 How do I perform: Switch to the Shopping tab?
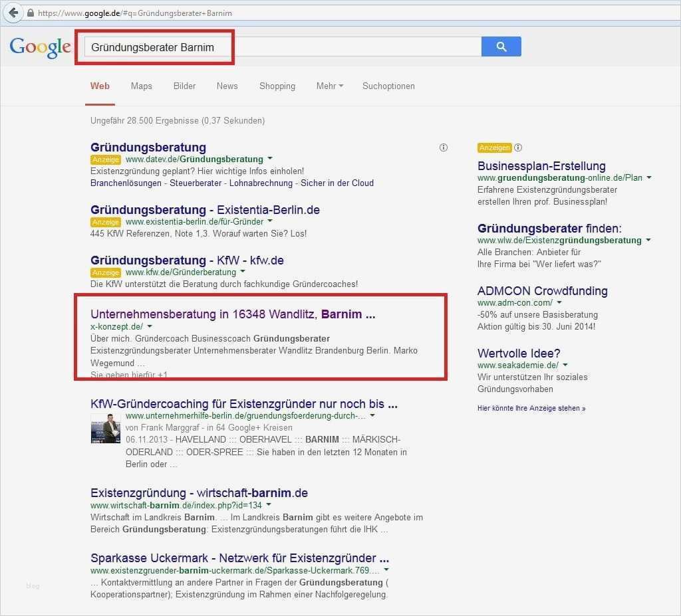coord(277,86)
